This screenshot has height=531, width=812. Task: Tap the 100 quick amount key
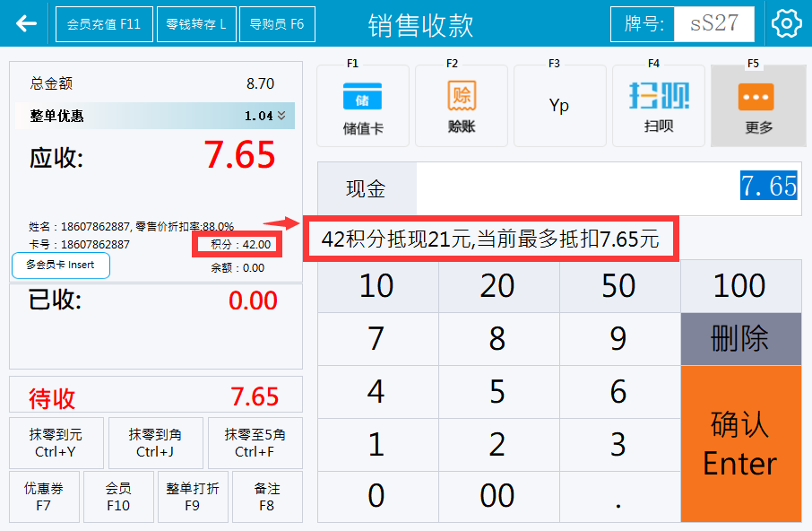pyautogui.click(x=740, y=286)
